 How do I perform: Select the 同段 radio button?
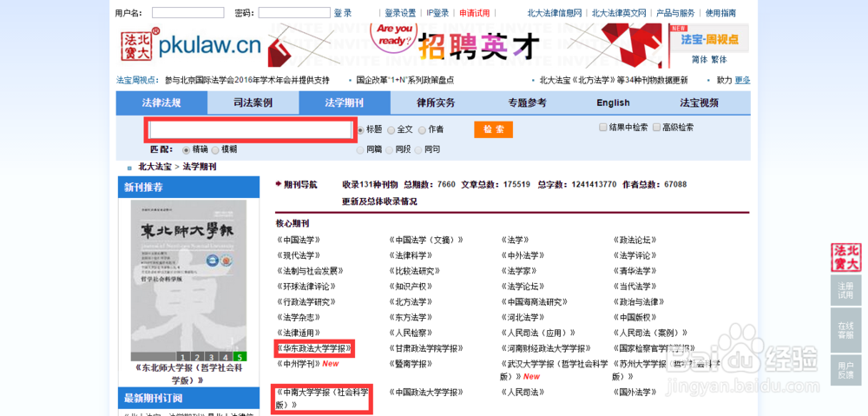[x=390, y=149]
